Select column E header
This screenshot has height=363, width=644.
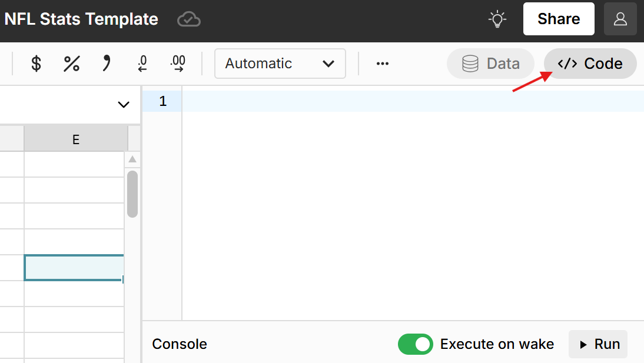(76, 139)
